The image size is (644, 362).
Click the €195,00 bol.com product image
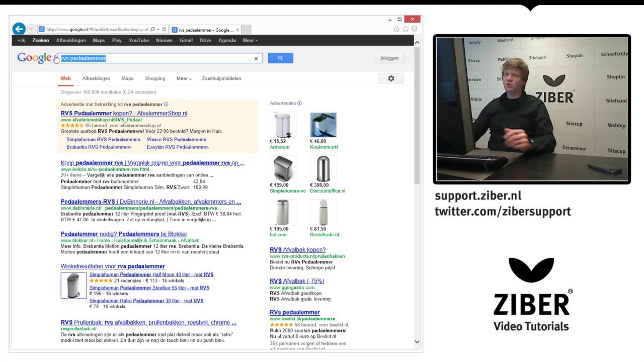(283, 213)
